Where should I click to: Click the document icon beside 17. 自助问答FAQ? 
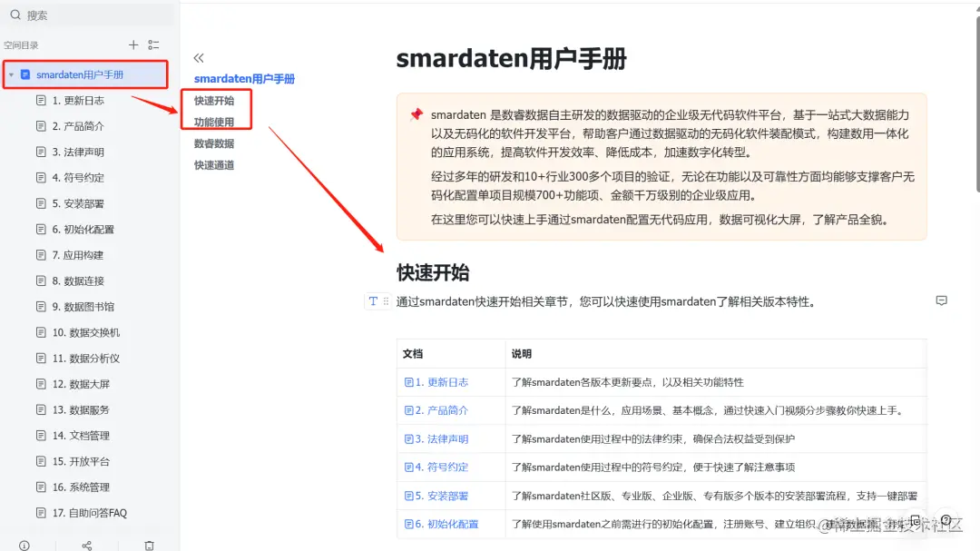point(40,513)
